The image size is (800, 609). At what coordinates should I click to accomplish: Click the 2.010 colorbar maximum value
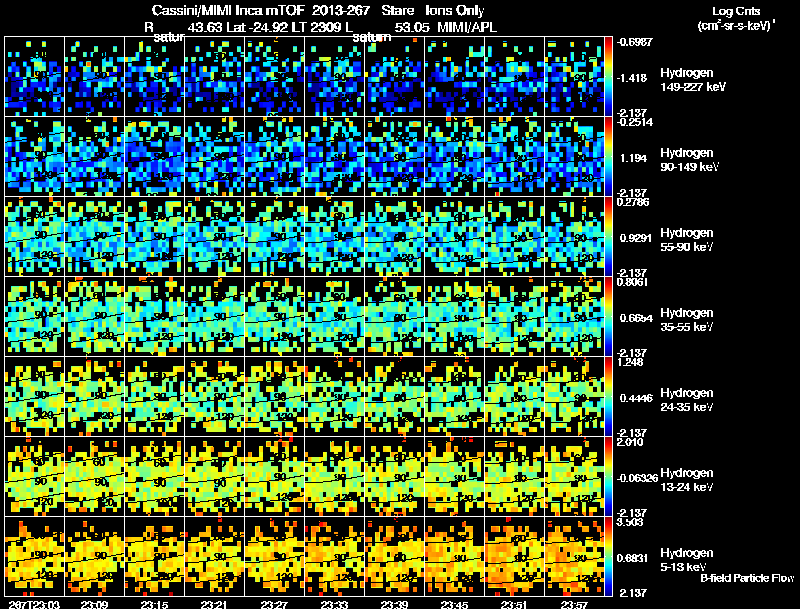coord(630,442)
